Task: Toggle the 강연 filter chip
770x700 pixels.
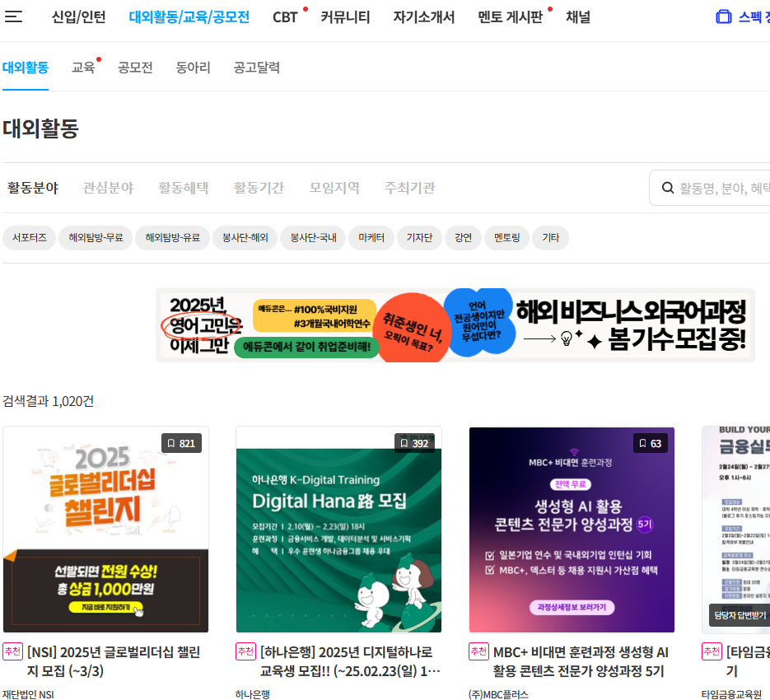Action: pos(463,238)
